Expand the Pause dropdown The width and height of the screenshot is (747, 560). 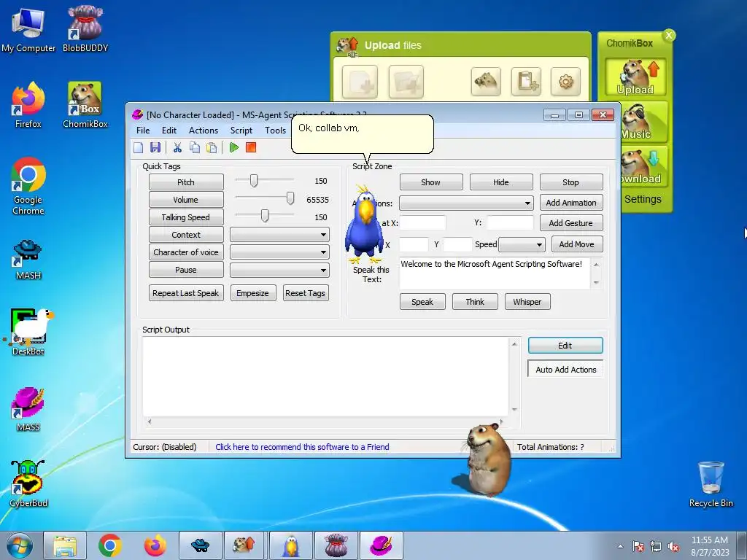(279, 270)
